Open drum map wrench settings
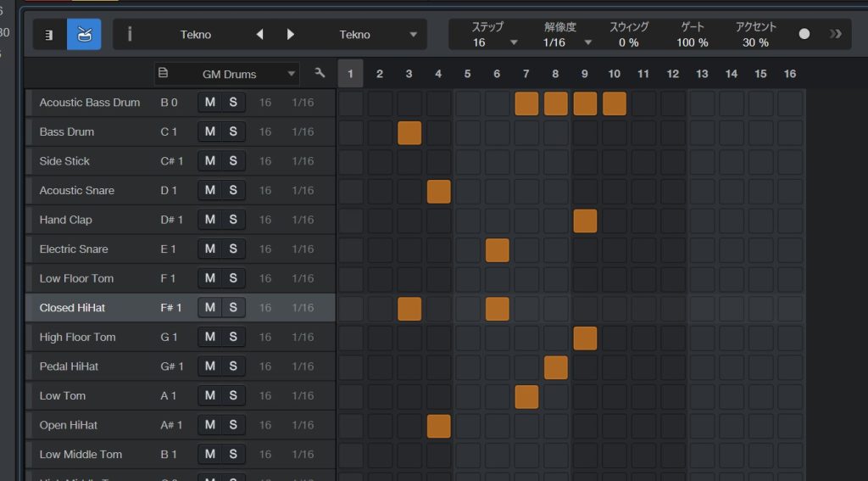868x481 pixels. pos(320,74)
